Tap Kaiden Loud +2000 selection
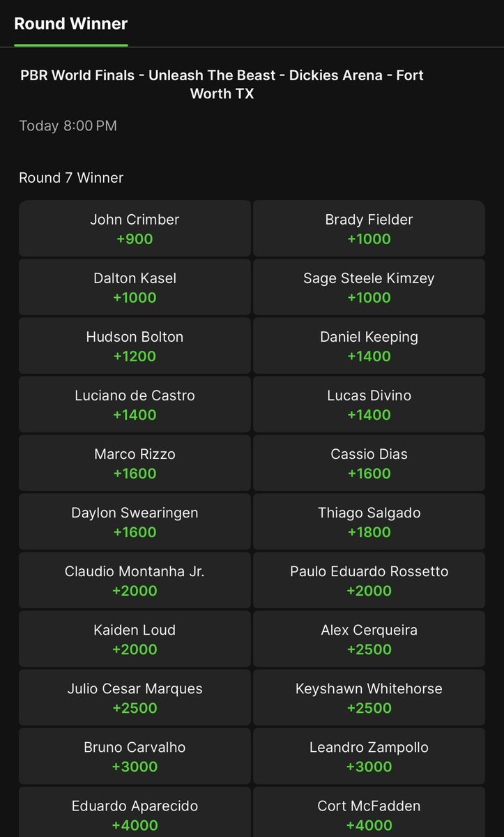The height and width of the screenshot is (837, 504). [x=135, y=639]
